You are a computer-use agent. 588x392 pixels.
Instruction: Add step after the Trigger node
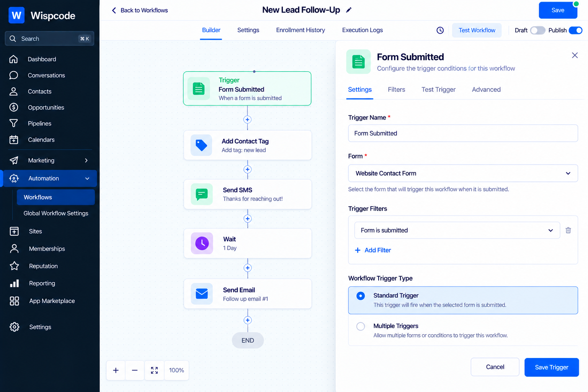pos(247,119)
